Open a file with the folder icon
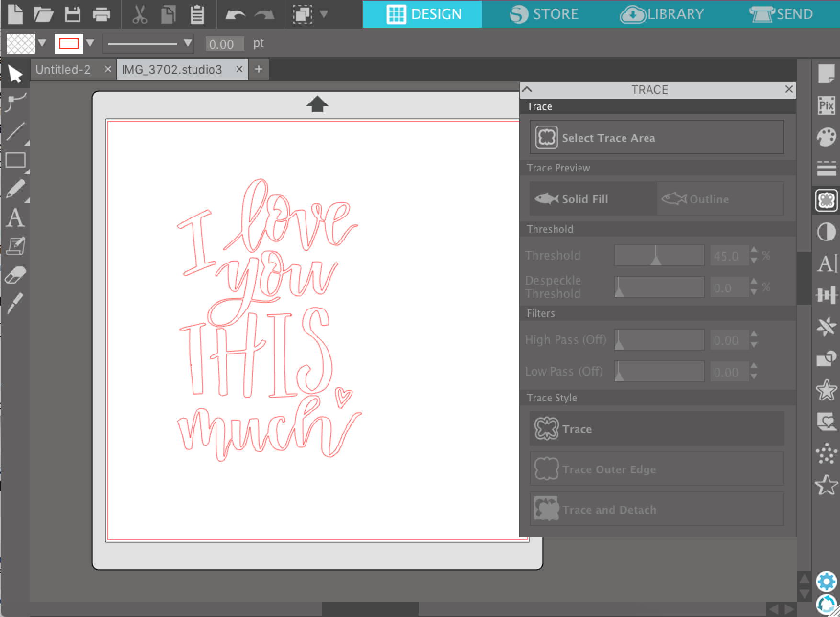The image size is (840, 617). tap(44, 14)
